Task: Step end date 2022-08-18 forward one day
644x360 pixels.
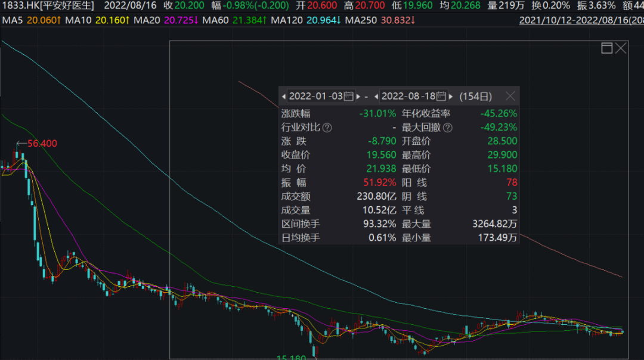Action: click(x=451, y=97)
